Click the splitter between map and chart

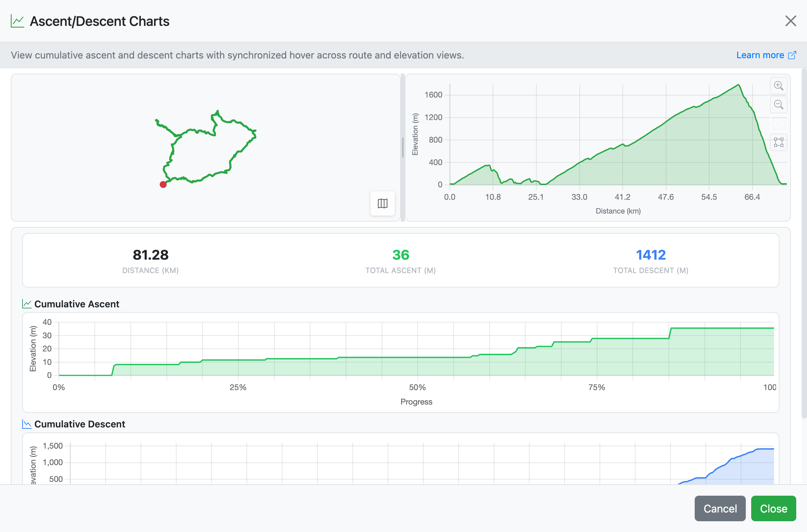click(402, 148)
